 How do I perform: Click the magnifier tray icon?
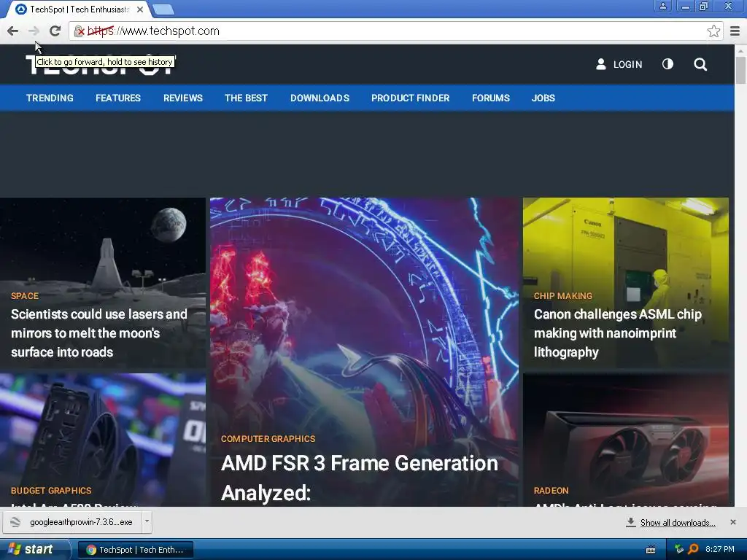click(x=693, y=549)
